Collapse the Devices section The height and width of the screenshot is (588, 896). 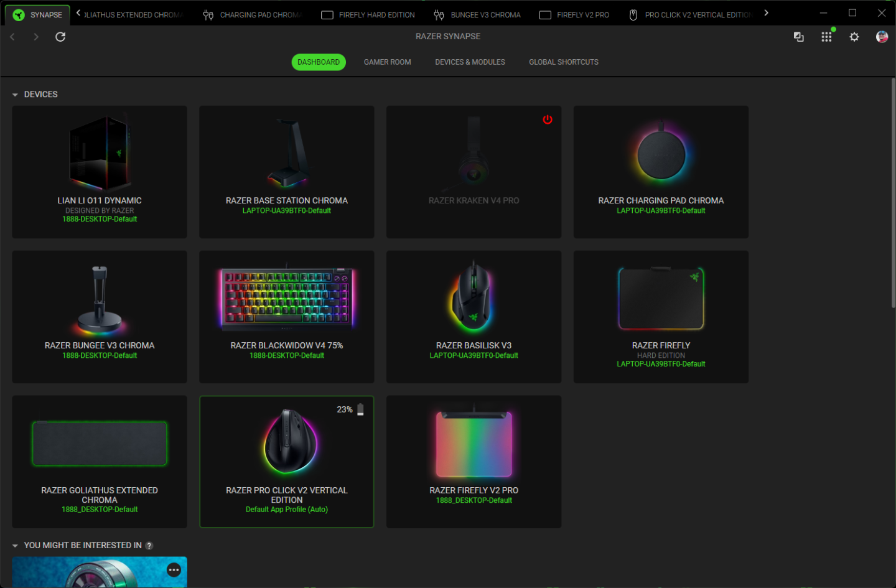tap(15, 95)
